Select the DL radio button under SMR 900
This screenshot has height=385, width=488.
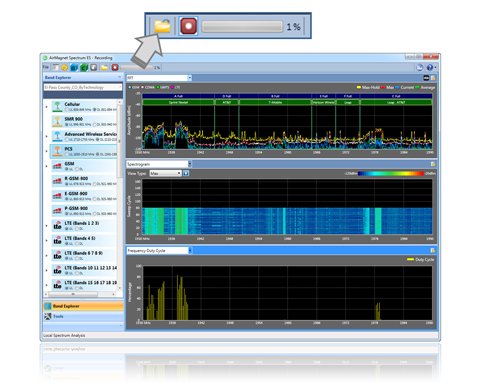[94, 124]
